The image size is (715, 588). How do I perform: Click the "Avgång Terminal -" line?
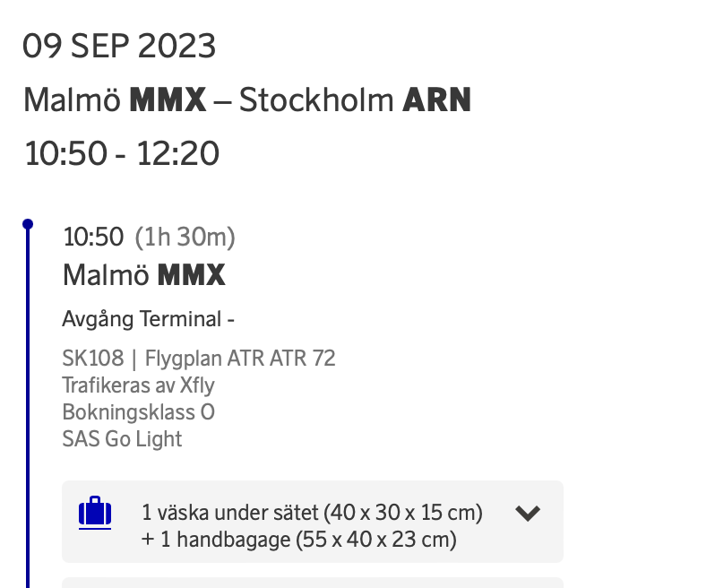149,319
